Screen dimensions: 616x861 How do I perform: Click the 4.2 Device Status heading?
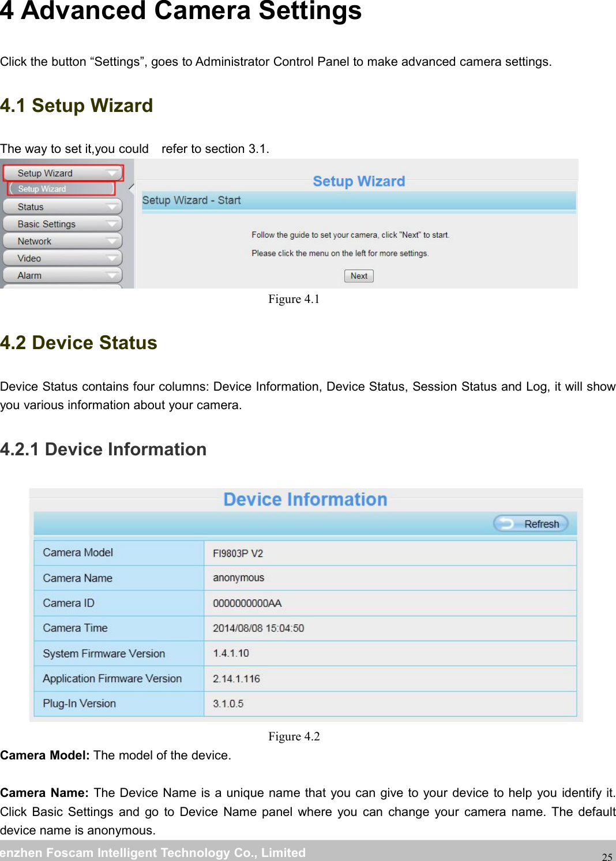(78, 343)
